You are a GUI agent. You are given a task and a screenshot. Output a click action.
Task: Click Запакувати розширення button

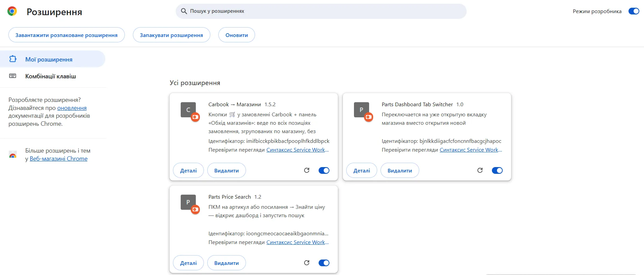coord(172,35)
